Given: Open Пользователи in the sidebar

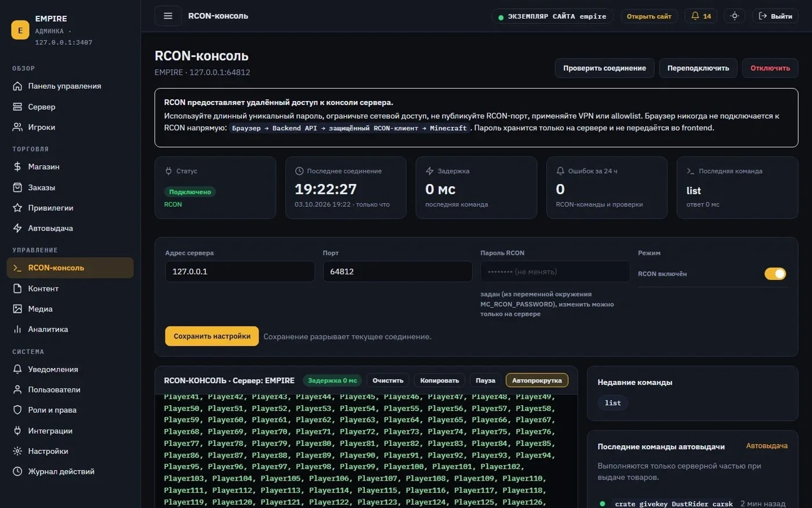Looking at the screenshot, I should click(x=70, y=390).
